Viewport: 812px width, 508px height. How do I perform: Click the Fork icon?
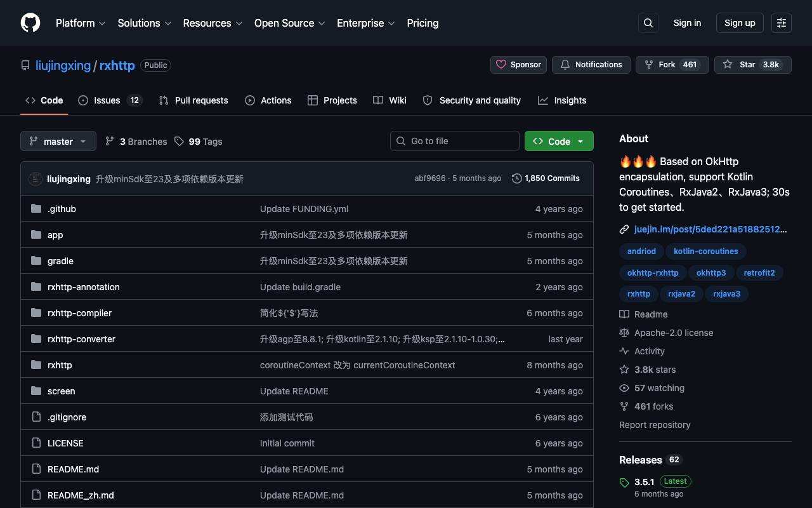pos(649,65)
